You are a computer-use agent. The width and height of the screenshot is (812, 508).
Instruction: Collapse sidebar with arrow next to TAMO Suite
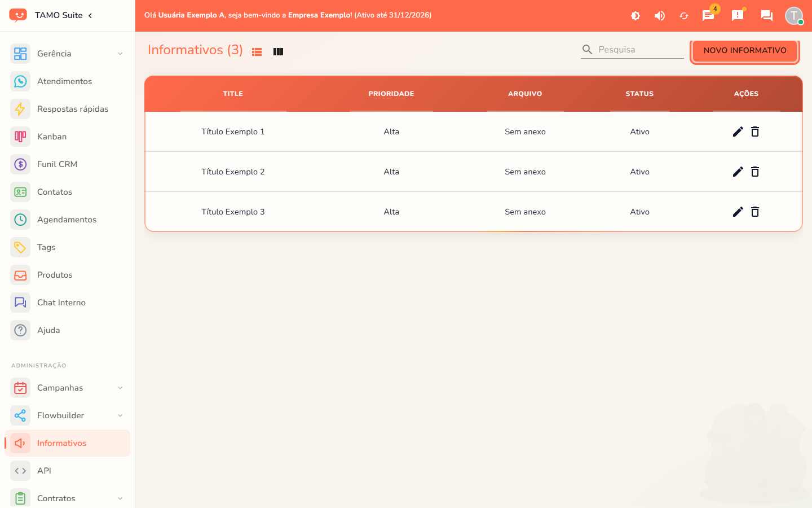(90, 15)
